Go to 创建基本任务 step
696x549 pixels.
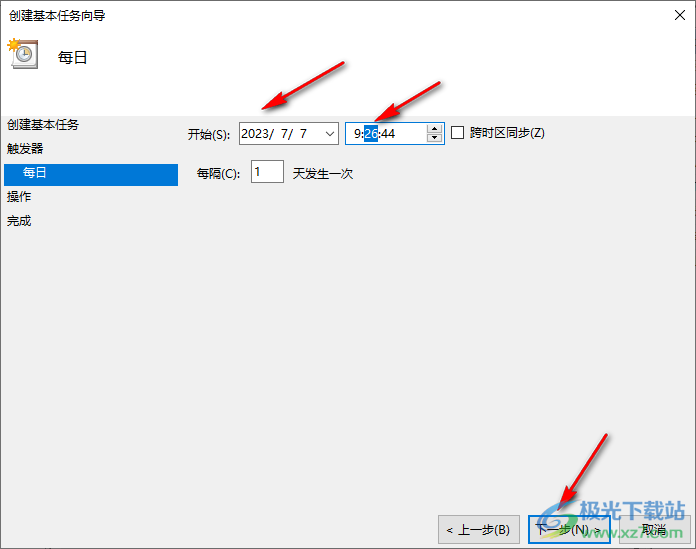click(43, 125)
